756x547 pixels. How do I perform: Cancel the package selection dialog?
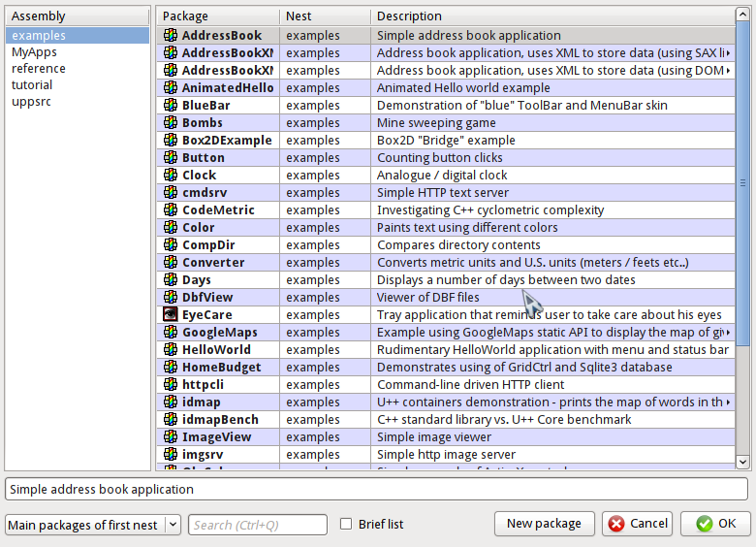[637, 524]
